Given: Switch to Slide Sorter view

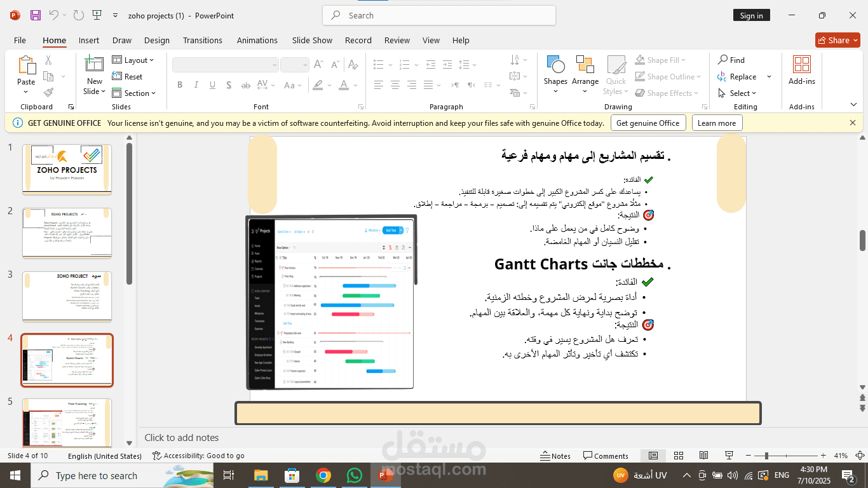Looking at the screenshot, I should [x=679, y=456].
